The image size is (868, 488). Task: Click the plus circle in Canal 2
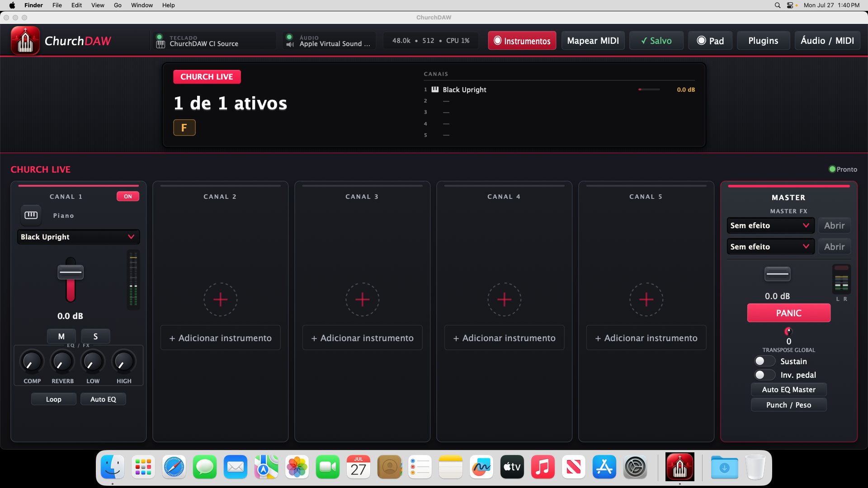coord(220,299)
